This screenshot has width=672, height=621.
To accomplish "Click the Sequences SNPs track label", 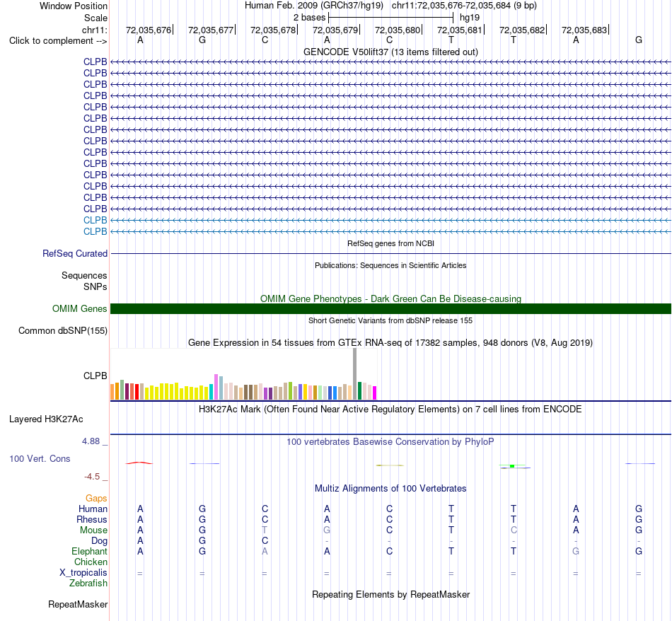I will point(84,281).
